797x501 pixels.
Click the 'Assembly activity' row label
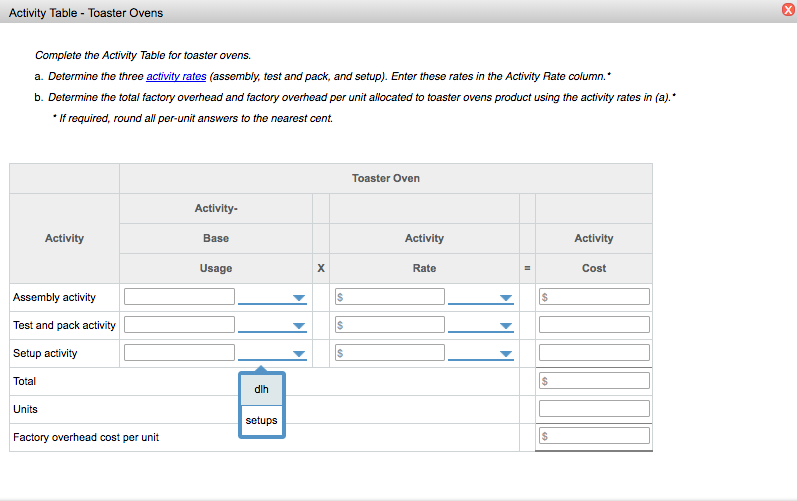pyautogui.click(x=54, y=297)
